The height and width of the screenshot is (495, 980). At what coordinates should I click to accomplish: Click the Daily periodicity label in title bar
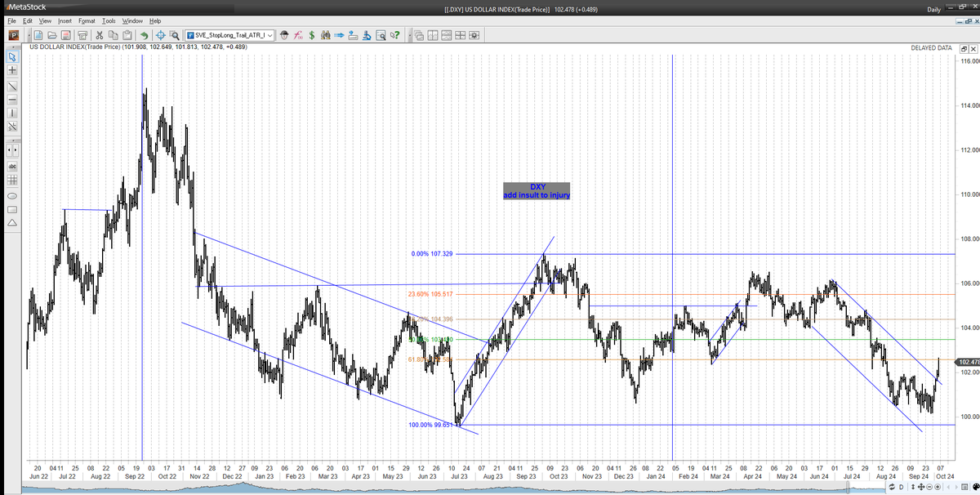click(x=934, y=9)
